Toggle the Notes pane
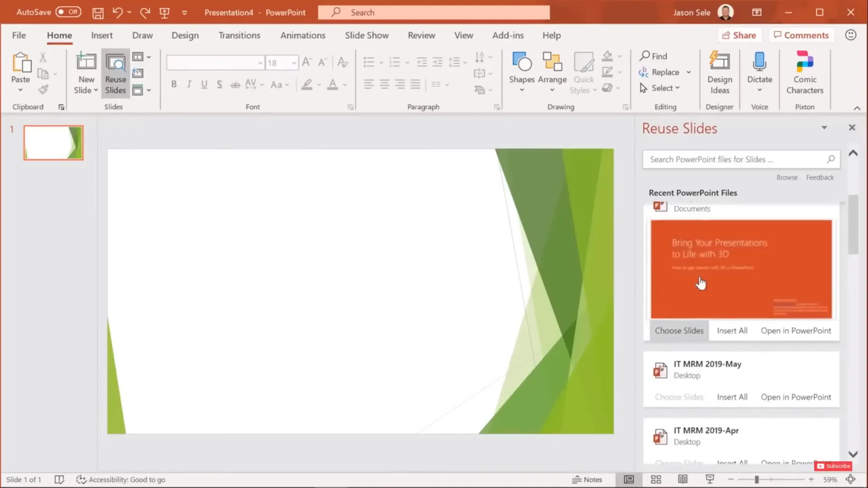 [x=587, y=479]
